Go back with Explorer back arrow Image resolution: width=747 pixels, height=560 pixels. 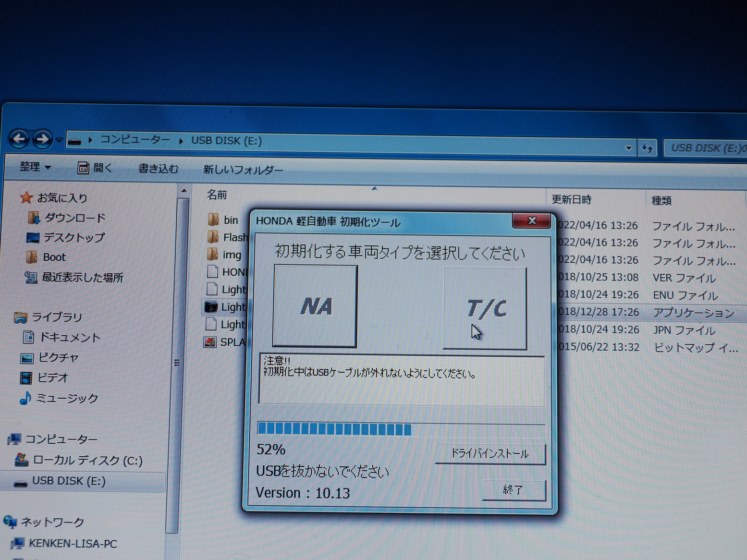[x=19, y=139]
